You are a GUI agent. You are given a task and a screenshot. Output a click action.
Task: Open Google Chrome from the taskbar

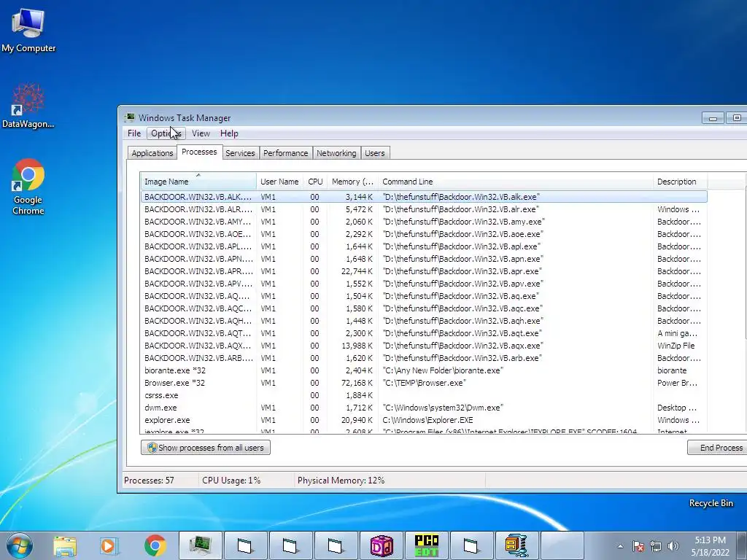coord(155,545)
